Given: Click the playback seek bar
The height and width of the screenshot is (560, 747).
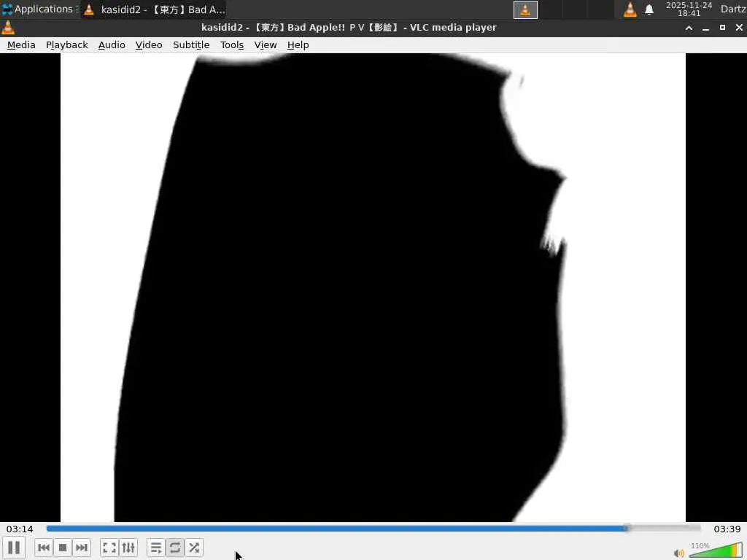Looking at the screenshot, I should pyautogui.click(x=373, y=528).
